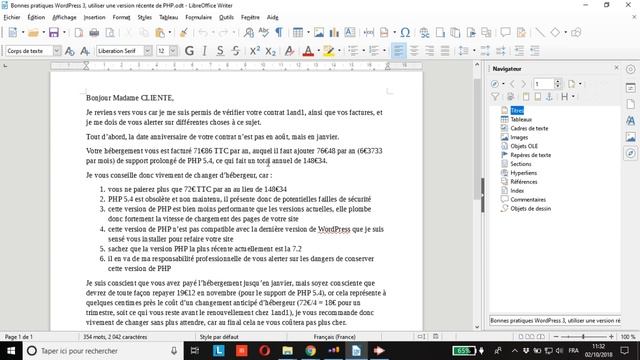This screenshot has width=640, height=360.
Task: Open basic shapes dropdown arrow
Action: coord(565,33)
